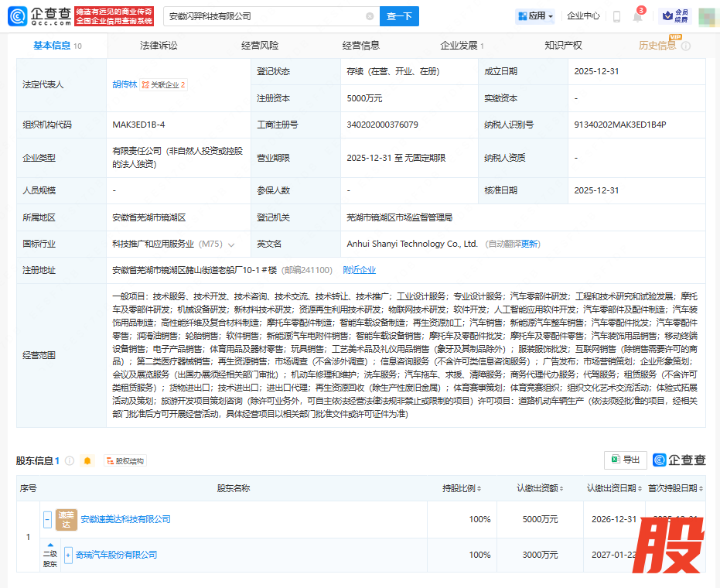The image size is (720, 588).
Task: Click the info icon next to 股东信息
Action: (x=70, y=461)
